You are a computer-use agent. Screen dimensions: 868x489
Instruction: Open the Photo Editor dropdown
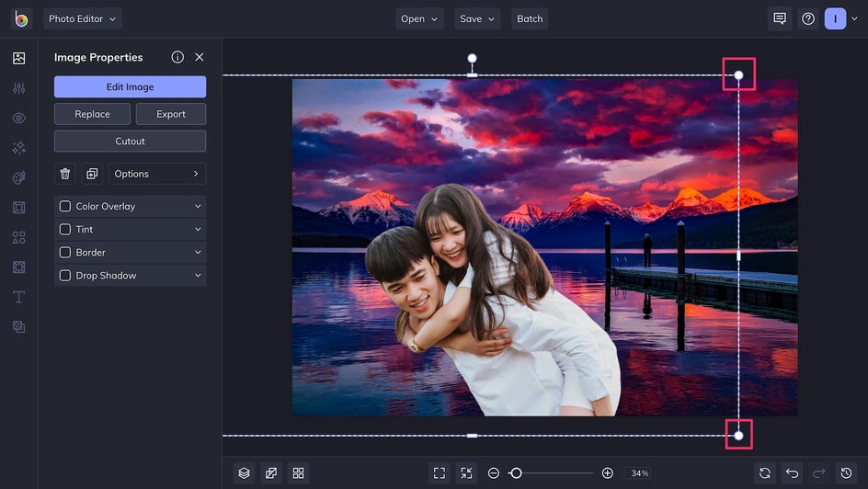(82, 18)
